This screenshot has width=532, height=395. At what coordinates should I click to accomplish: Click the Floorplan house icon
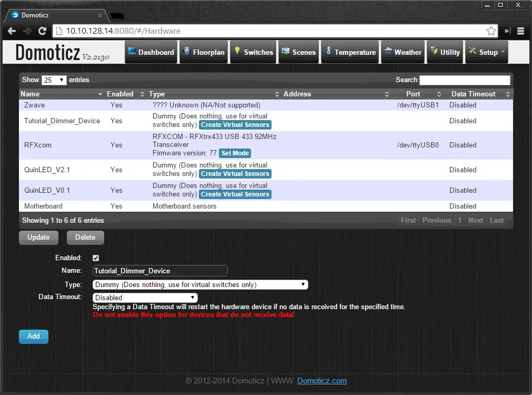click(187, 51)
